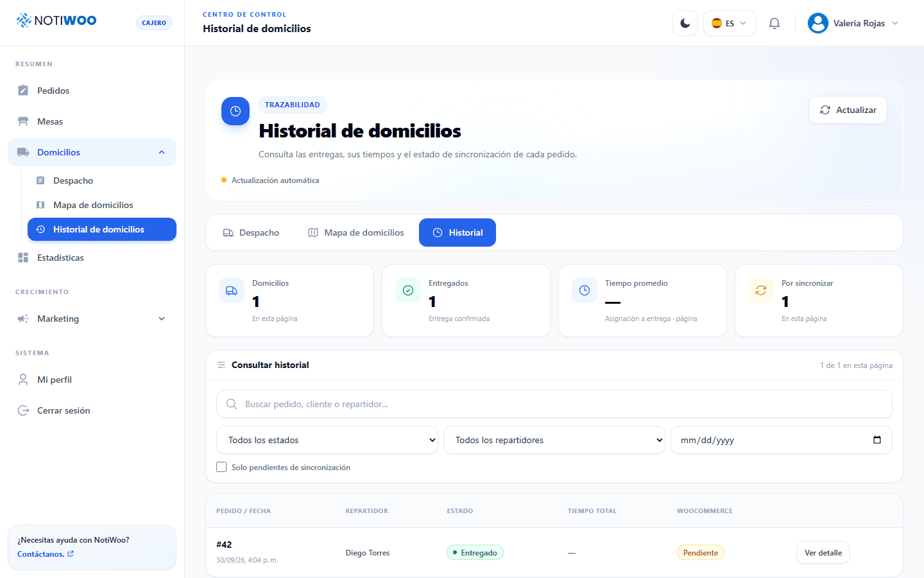Click repartidor name Diego Torres
Screen dimensions: 924x578
(368, 553)
